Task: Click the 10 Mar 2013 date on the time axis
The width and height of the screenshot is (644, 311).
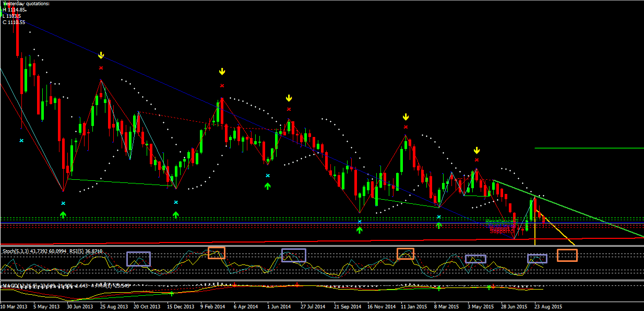Action: point(15,307)
